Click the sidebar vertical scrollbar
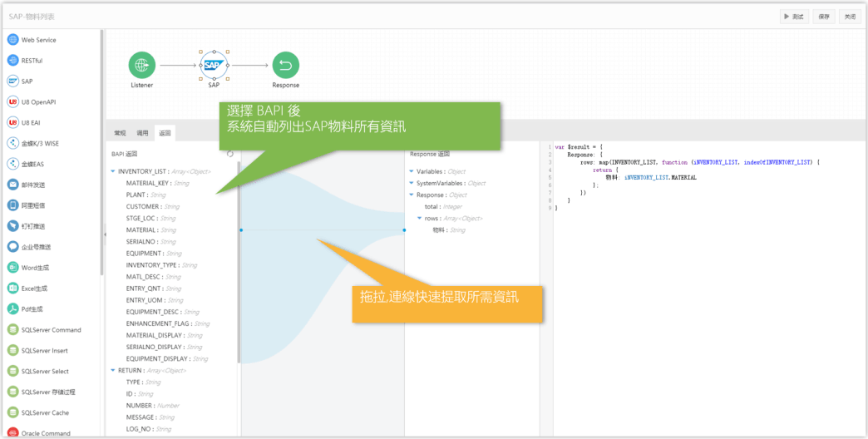This screenshot has height=439, width=868. point(102,152)
